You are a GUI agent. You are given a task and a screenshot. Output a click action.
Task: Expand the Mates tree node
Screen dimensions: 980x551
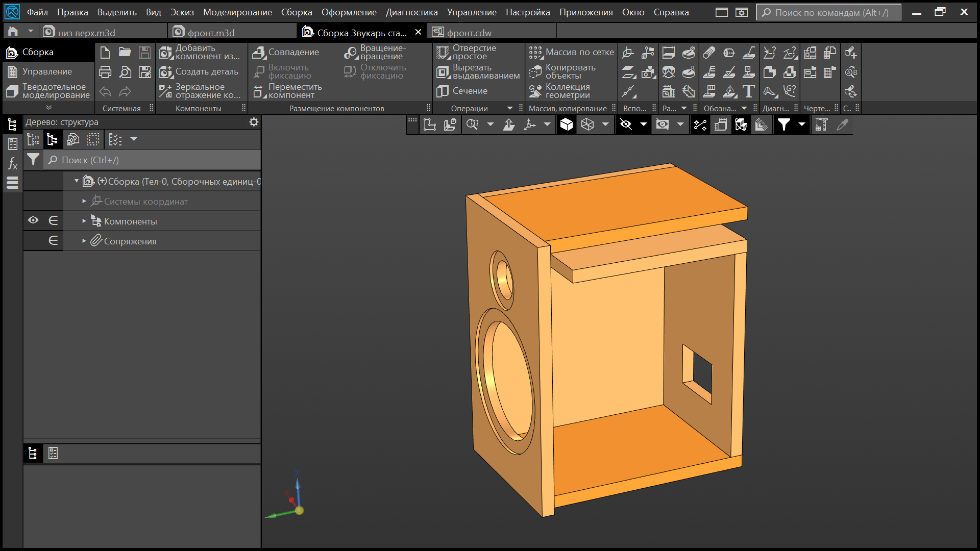(x=84, y=241)
